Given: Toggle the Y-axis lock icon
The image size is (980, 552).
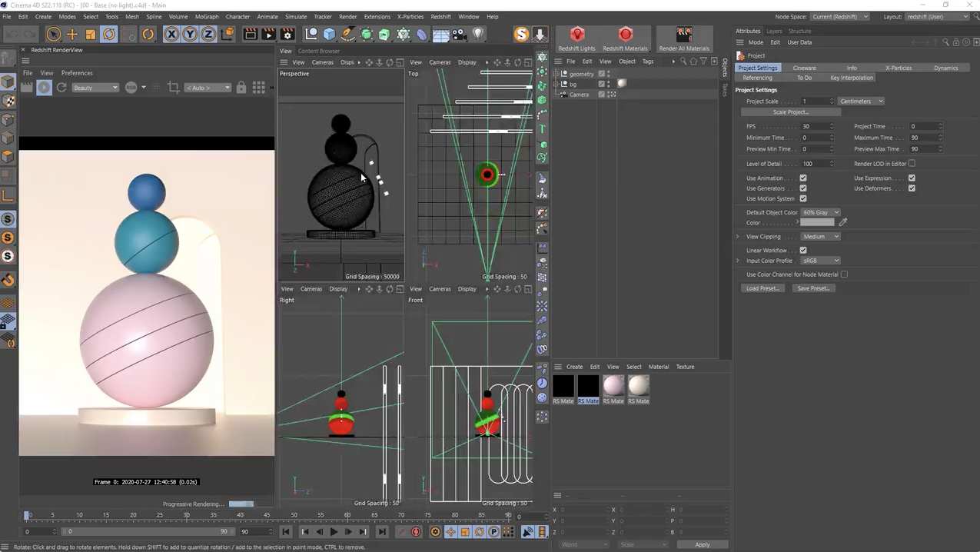Looking at the screenshot, I should (189, 34).
